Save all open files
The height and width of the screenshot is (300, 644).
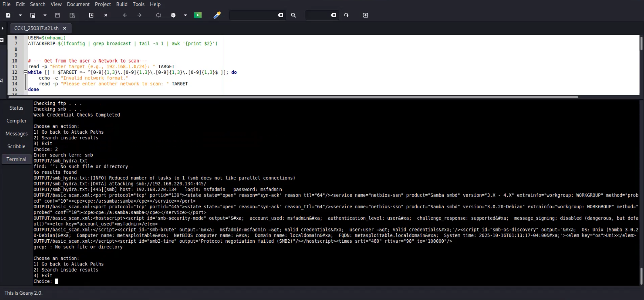(x=72, y=15)
